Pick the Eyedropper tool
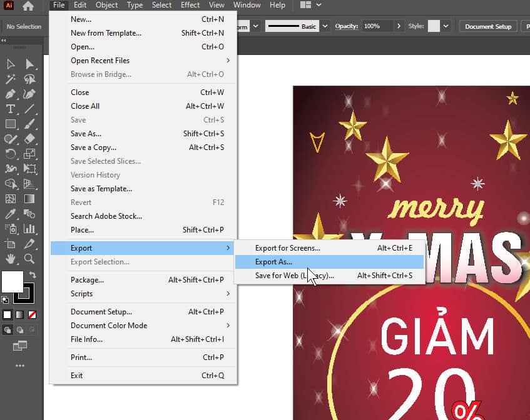Screen dimensions: 530x420 tap(11, 214)
